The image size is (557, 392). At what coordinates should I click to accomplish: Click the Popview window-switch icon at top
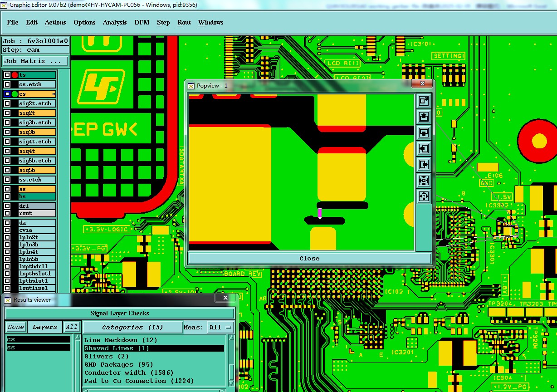[424, 101]
